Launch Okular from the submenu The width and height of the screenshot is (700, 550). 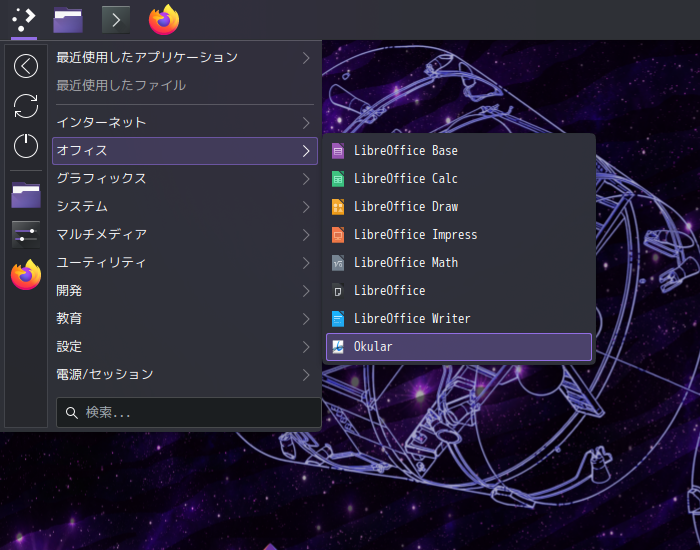click(459, 347)
